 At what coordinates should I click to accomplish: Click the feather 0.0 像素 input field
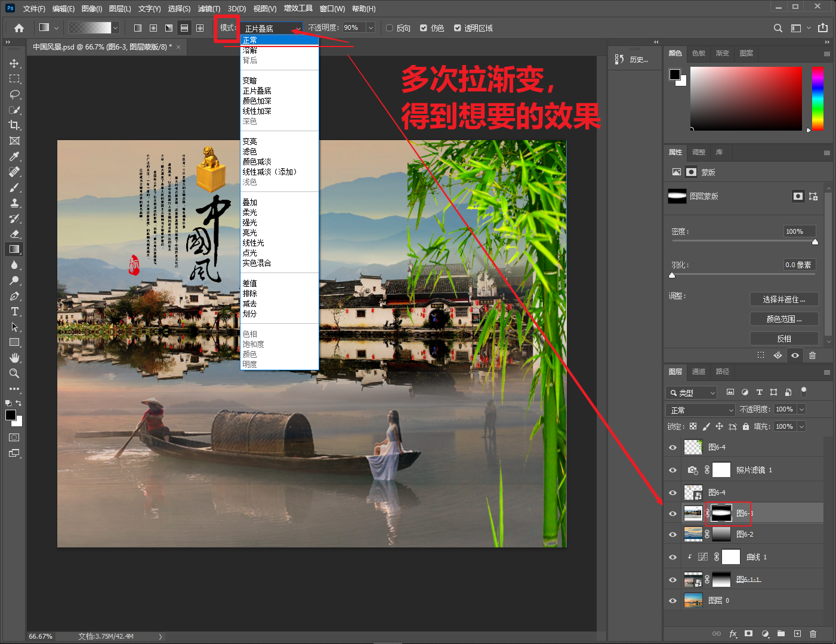point(800,265)
